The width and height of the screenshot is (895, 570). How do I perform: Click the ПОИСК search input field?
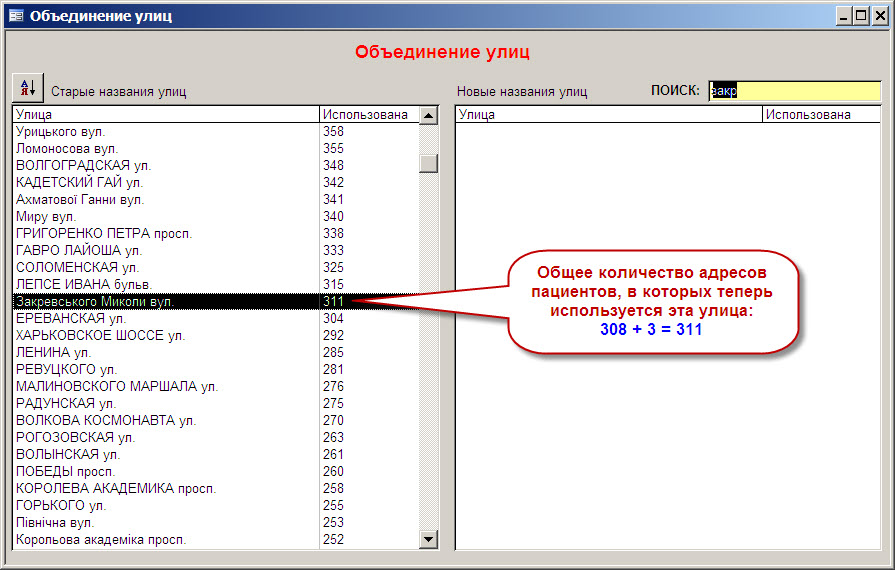click(795, 91)
